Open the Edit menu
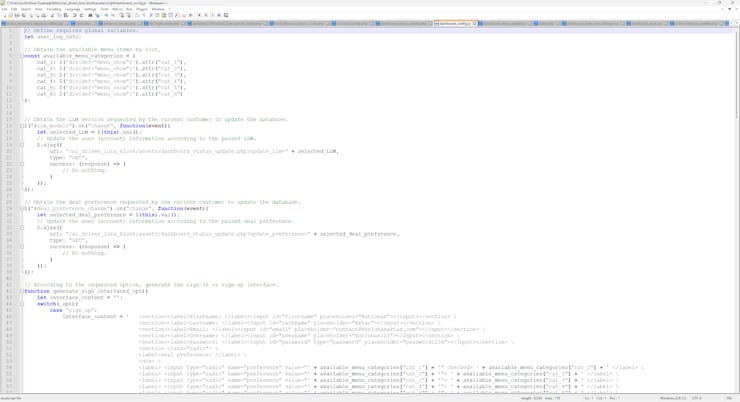Image resolution: width=740 pixels, height=402 pixels. (x=14, y=9)
